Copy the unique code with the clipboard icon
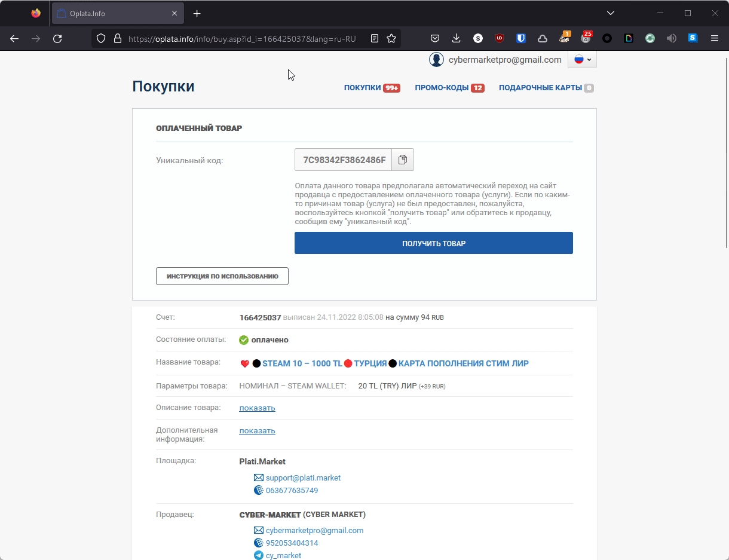Screen dimensions: 729x560 [x=403, y=160]
